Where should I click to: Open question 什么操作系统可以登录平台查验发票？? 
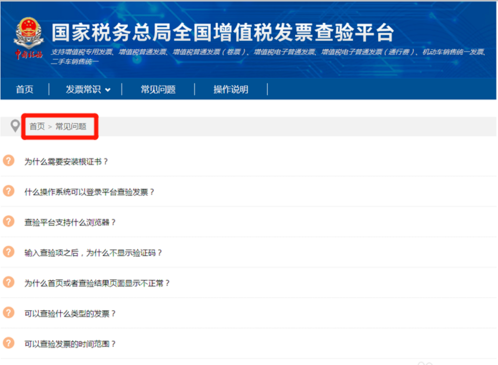coord(89,192)
